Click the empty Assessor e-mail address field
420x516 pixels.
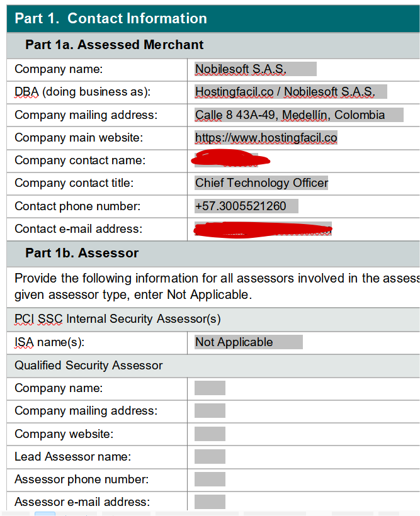(x=210, y=502)
